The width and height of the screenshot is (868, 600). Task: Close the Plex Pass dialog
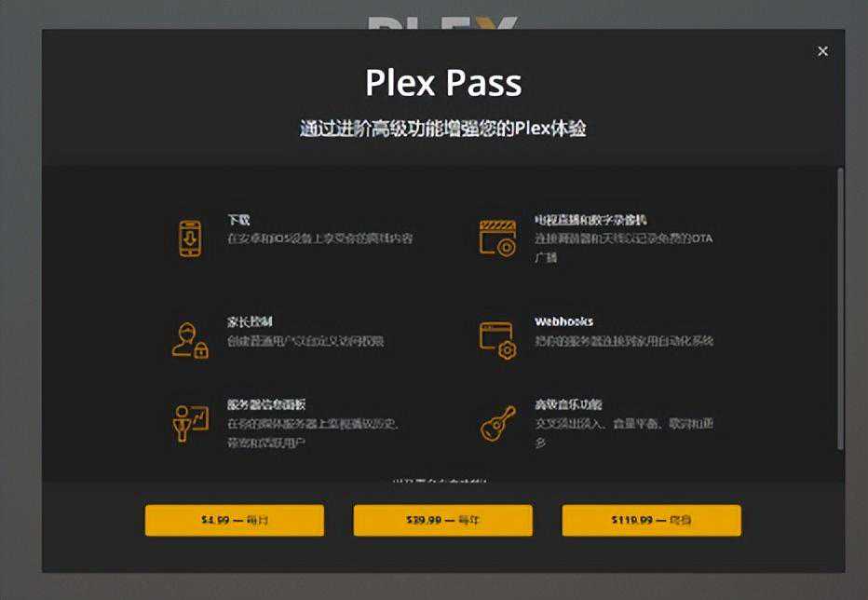pos(822,51)
